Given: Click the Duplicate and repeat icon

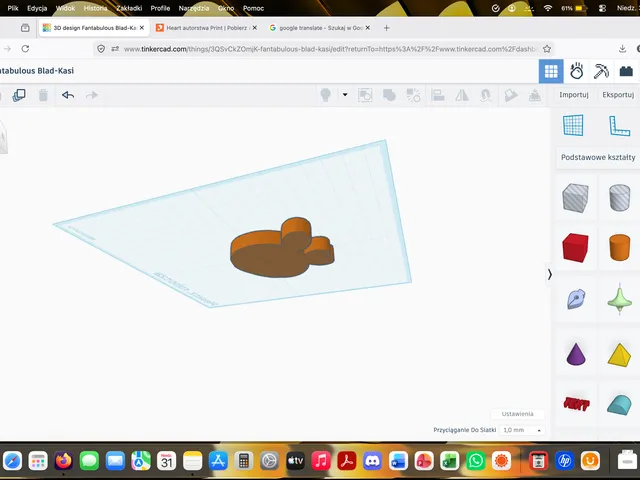Looking at the screenshot, I should pos(19,95).
